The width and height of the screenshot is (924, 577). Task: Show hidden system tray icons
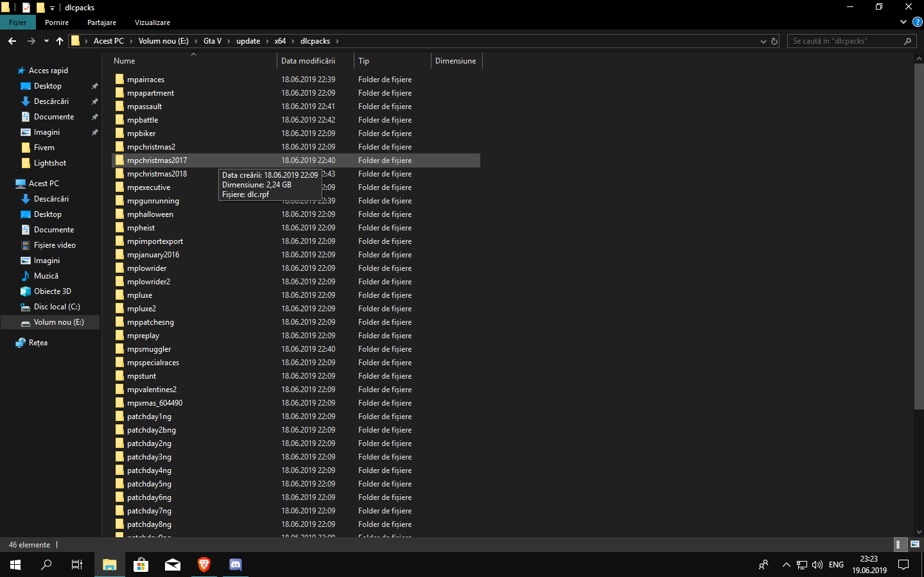tap(786, 565)
